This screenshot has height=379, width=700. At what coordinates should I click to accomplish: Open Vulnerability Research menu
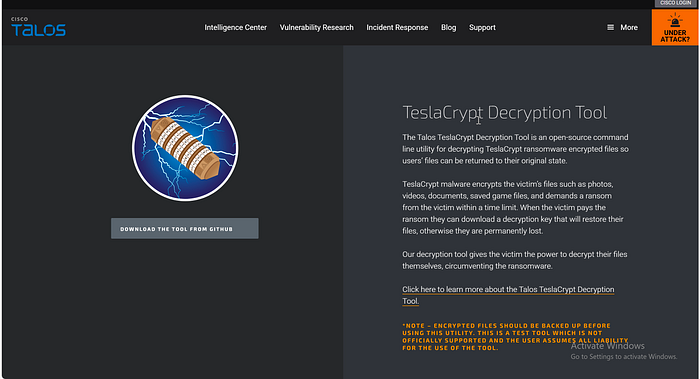click(x=317, y=28)
